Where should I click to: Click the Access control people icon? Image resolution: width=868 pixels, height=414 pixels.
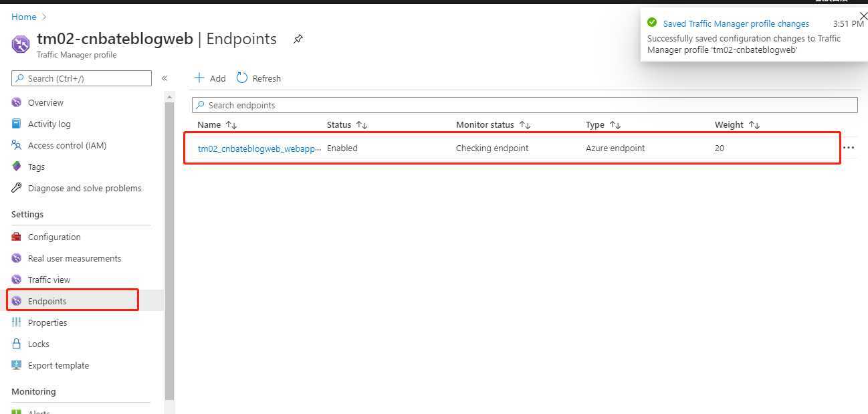(17, 145)
